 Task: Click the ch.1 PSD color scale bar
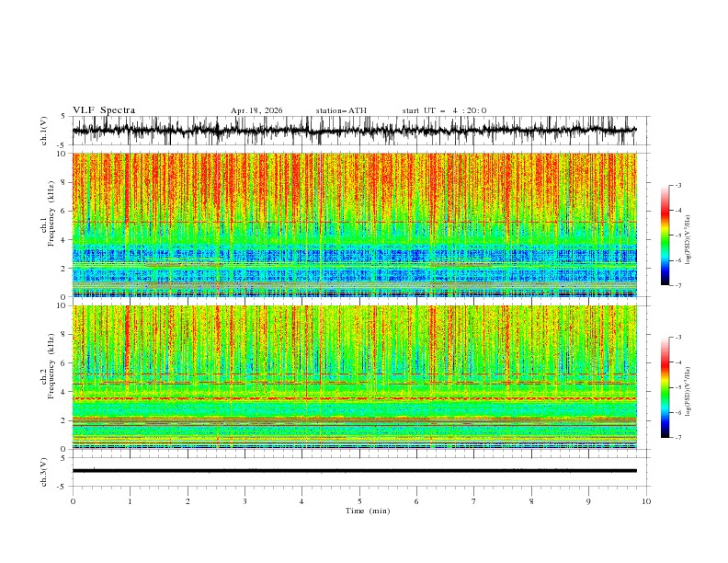pyautogui.click(x=665, y=235)
